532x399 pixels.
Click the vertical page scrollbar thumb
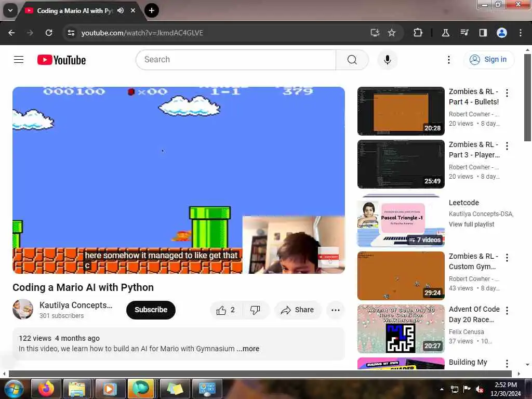click(527, 98)
